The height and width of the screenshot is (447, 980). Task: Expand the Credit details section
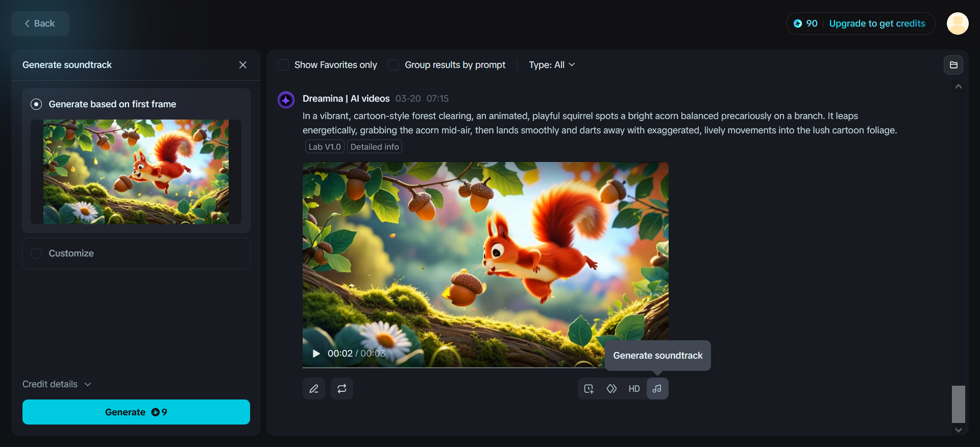57,384
